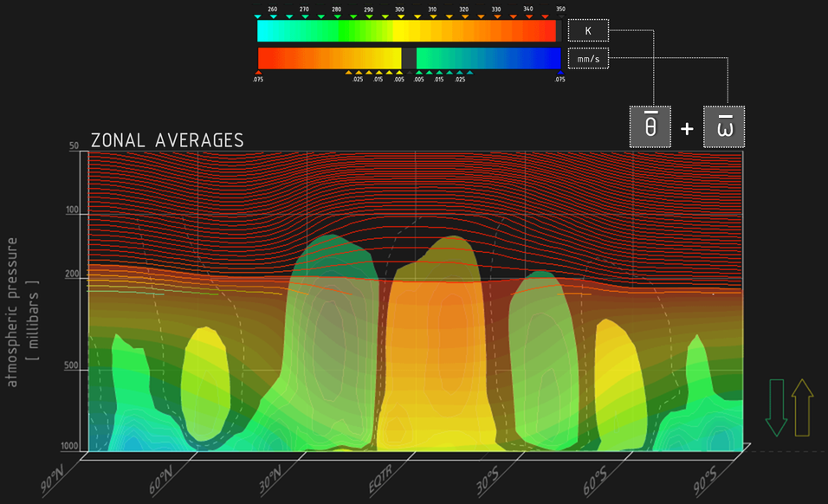The height and width of the screenshot is (504, 828).
Task: Click the blue end of velocity color bar
Action: (x=546, y=58)
